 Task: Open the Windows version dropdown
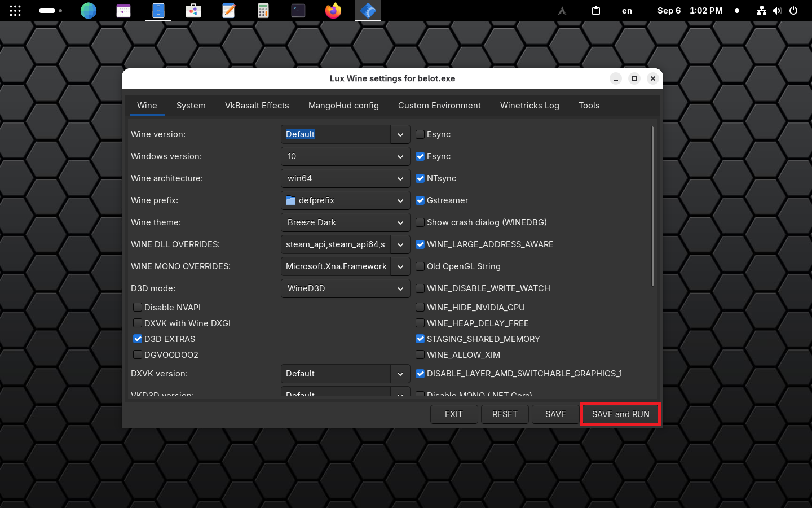point(345,156)
